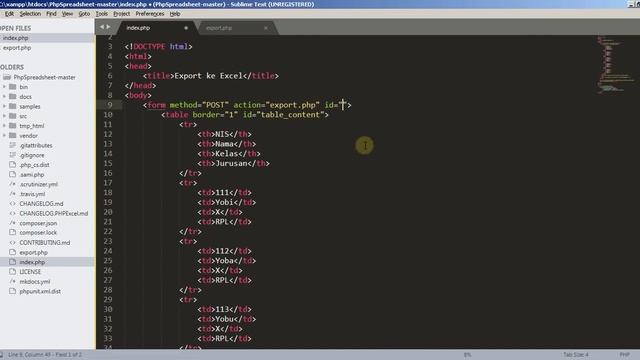The height and width of the screenshot is (360, 640).
Task: Click the sidebar export.php file icon
Action: pyautogui.click(x=13, y=252)
